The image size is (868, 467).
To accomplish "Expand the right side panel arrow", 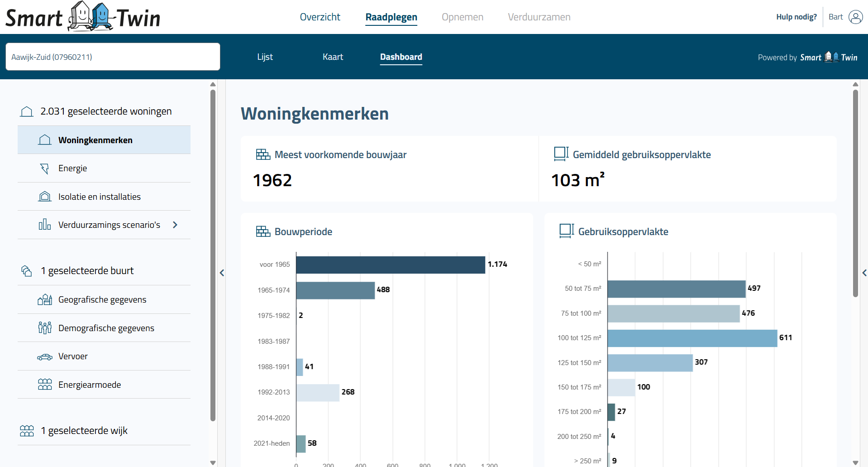I will click(x=864, y=273).
